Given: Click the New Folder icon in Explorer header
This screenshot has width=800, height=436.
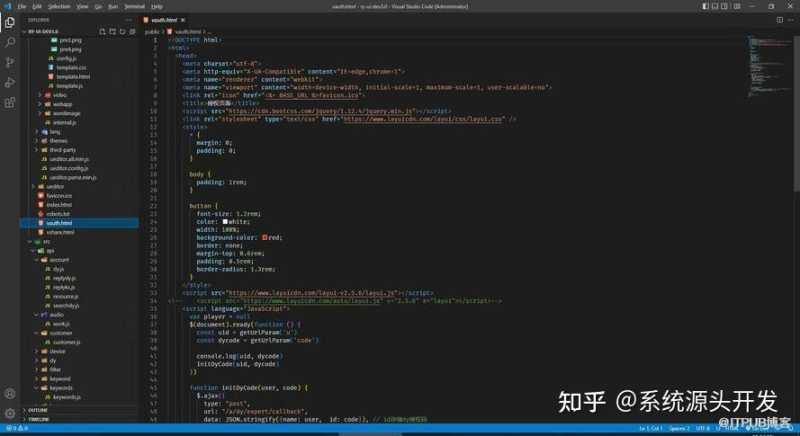Looking at the screenshot, I should coord(112,32).
